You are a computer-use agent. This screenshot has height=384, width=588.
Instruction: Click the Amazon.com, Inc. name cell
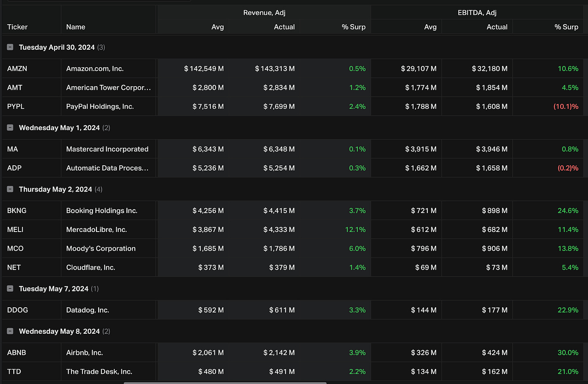109,69
